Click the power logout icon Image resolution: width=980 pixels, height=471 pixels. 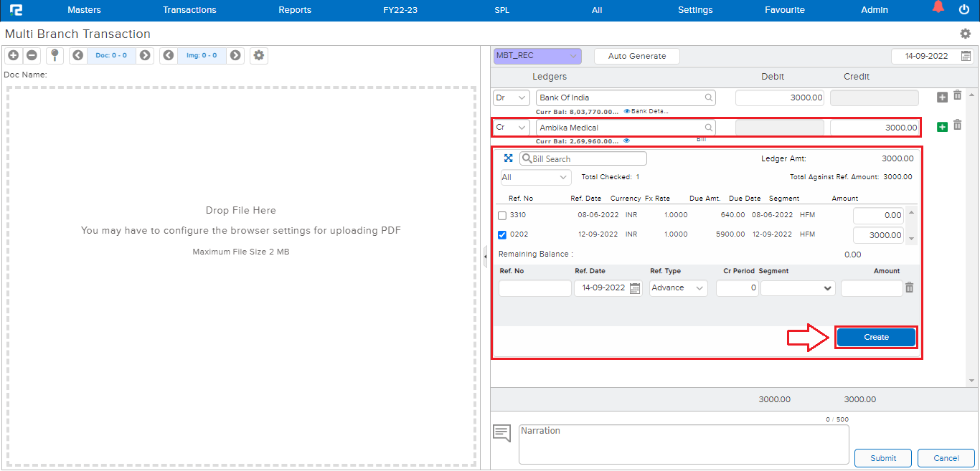(x=964, y=9)
